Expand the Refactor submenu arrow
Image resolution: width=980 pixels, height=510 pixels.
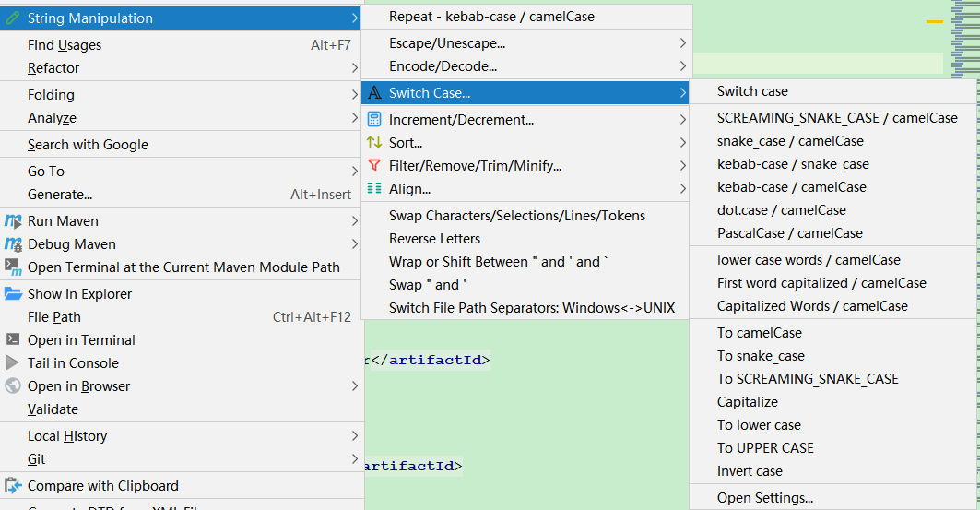coord(355,68)
